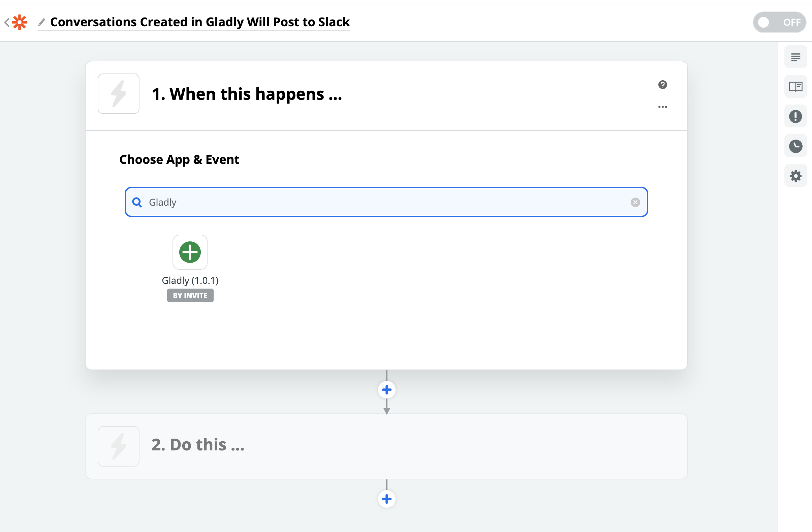Toggle the Zap ON/OFF switch

pyautogui.click(x=779, y=23)
